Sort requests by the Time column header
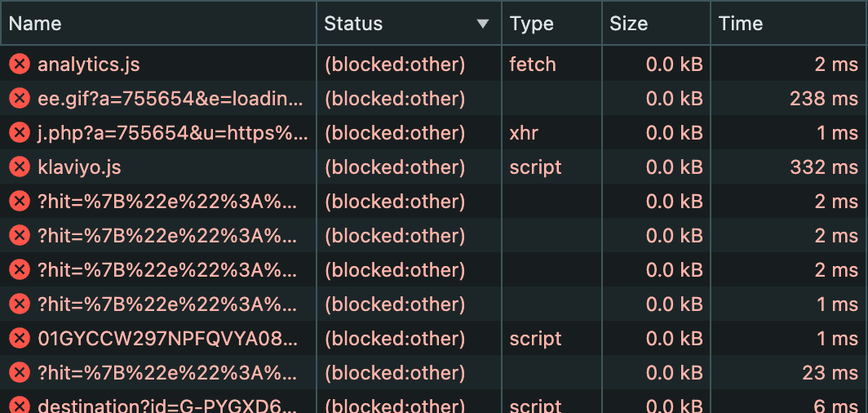This screenshot has width=868, height=413. (741, 23)
